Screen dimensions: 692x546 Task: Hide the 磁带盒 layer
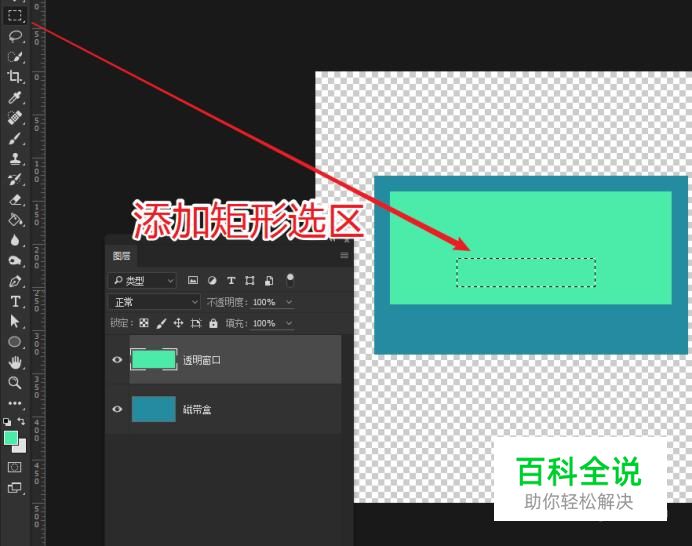click(117, 409)
